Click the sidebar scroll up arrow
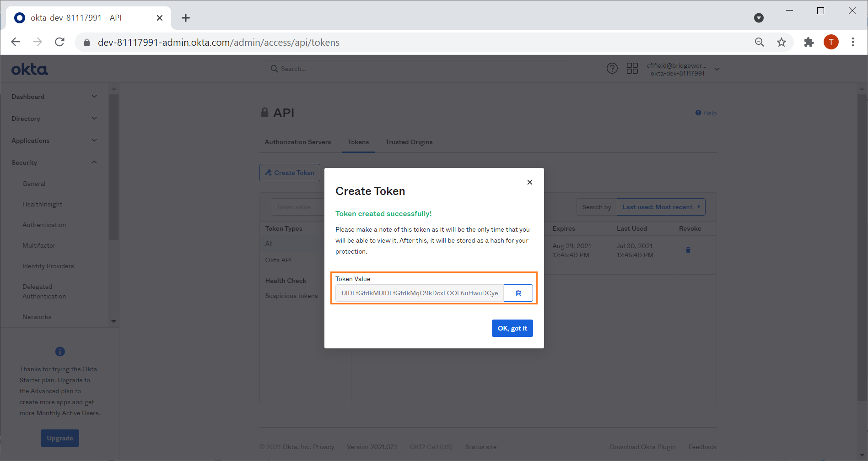The width and height of the screenshot is (868, 461). pyautogui.click(x=113, y=89)
